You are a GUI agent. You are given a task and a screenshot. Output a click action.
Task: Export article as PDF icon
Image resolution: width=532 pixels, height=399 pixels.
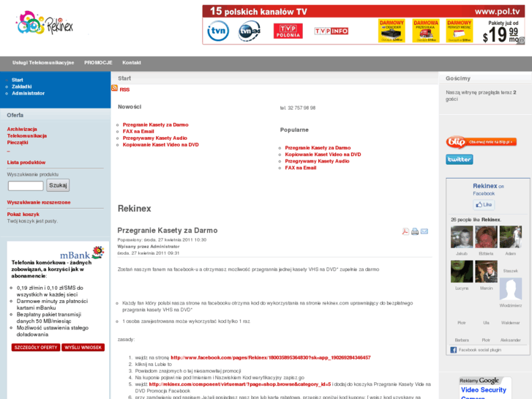click(405, 231)
